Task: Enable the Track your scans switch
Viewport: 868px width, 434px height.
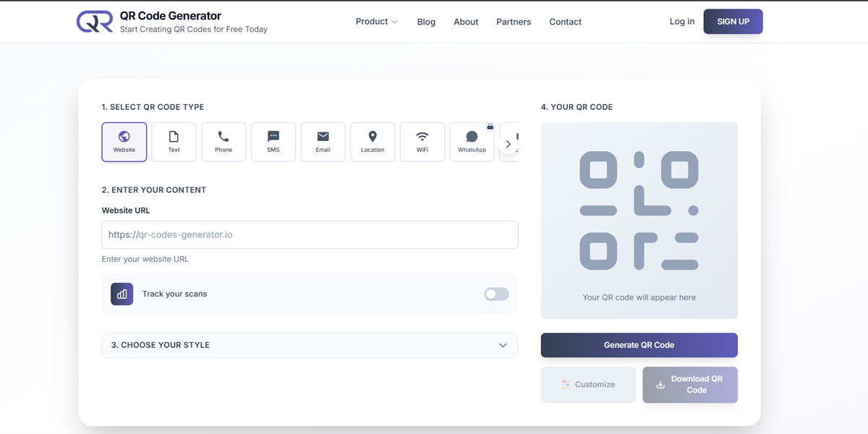Action: click(x=496, y=294)
